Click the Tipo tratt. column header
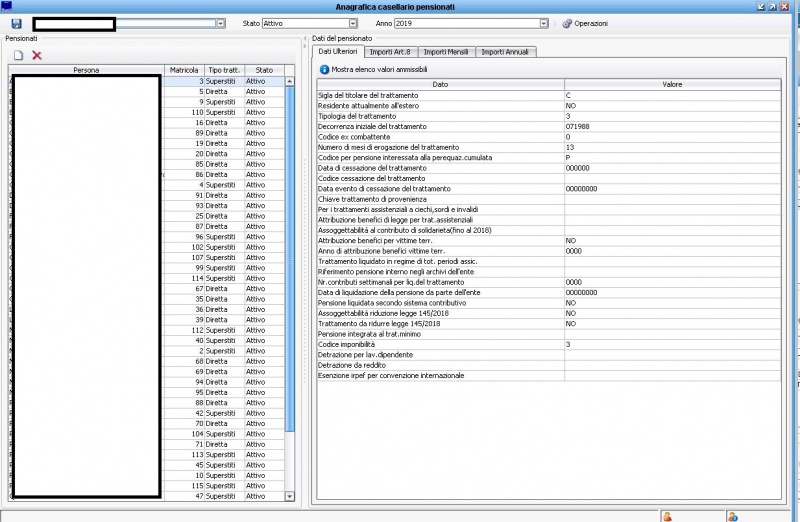 (224, 70)
